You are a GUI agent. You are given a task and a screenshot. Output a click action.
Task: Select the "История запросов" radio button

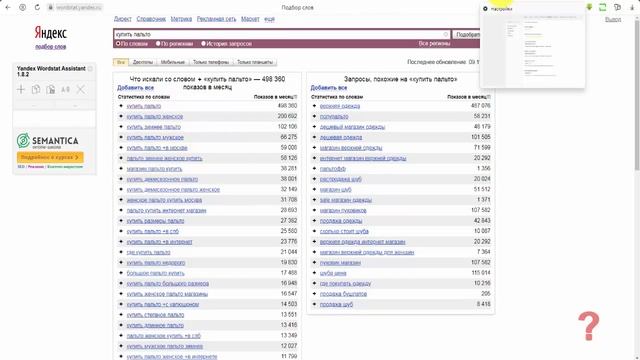[x=203, y=44]
